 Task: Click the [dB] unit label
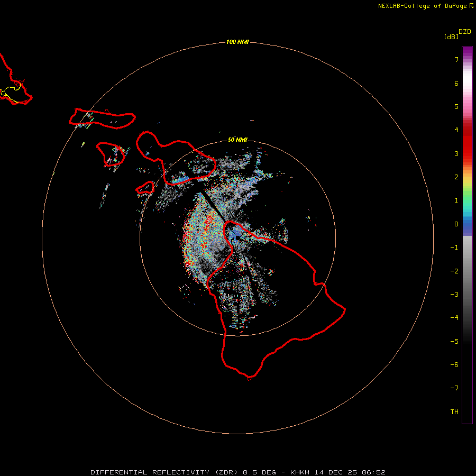point(451,36)
